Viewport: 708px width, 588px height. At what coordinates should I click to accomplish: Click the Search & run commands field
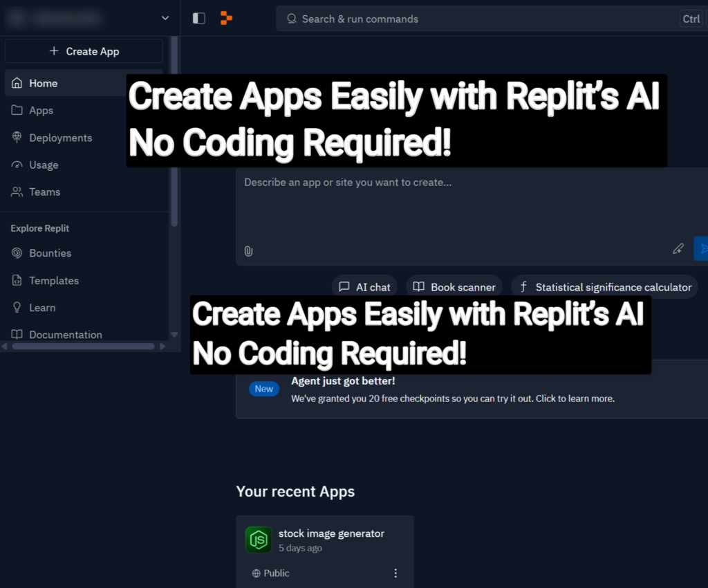[477, 19]
